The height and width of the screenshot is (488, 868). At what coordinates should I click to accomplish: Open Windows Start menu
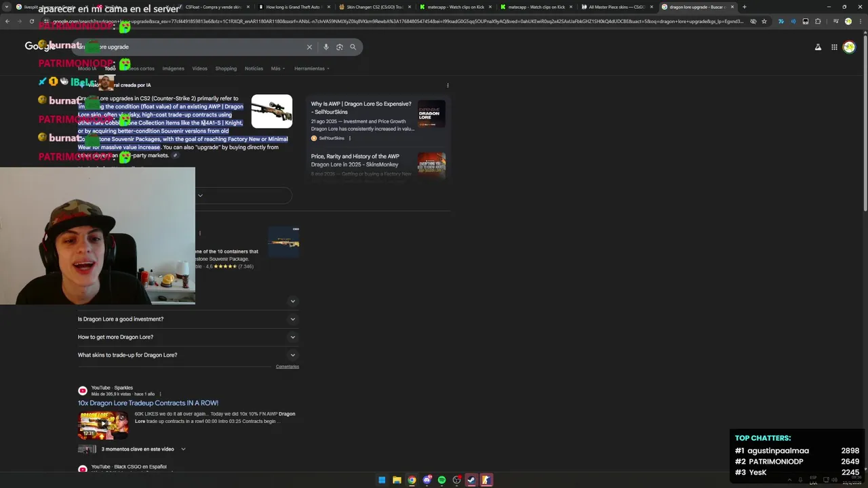click(x=382, y=480)
